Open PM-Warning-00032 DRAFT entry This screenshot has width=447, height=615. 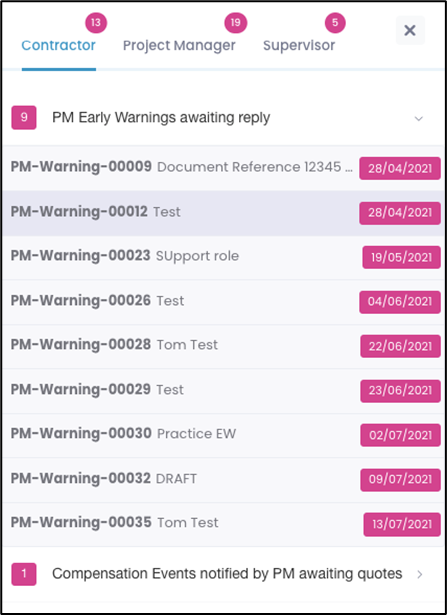(224, 479)
